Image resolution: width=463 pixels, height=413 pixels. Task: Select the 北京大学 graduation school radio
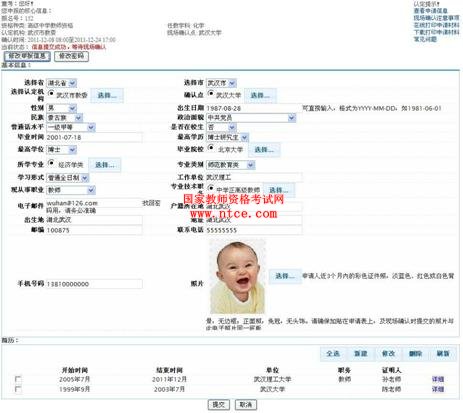[x=211, y=148]
